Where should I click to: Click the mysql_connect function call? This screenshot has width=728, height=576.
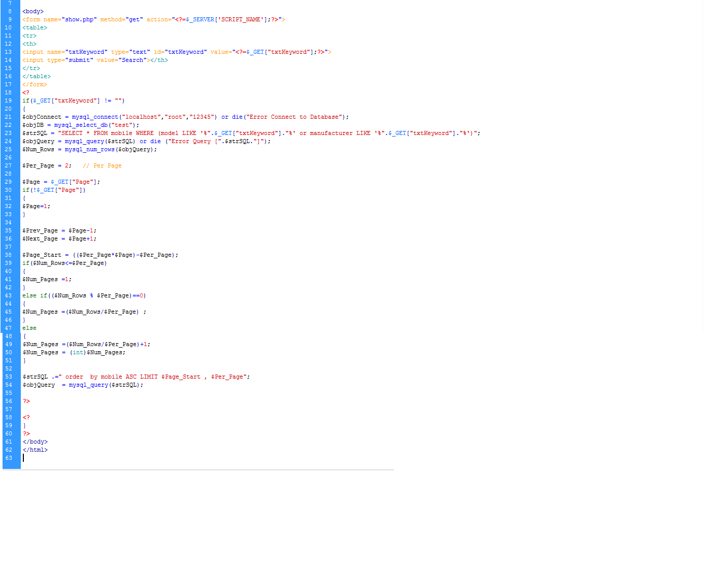point(95,117)
